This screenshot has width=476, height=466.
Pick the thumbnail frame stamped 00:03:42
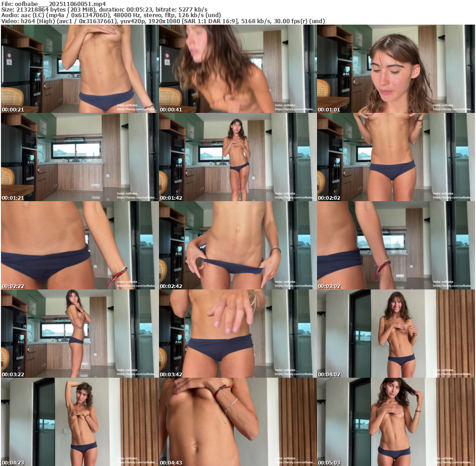pyautogui.click(x=238, y=334)
